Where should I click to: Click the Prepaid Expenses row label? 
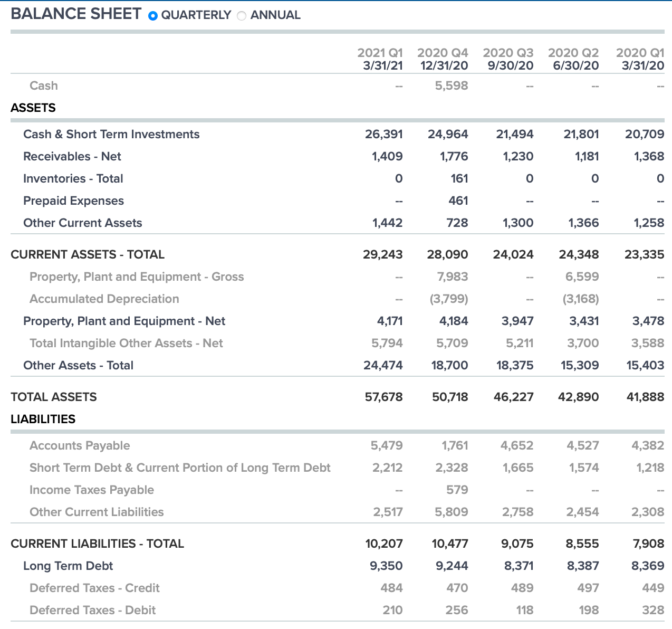pos(73,201)
